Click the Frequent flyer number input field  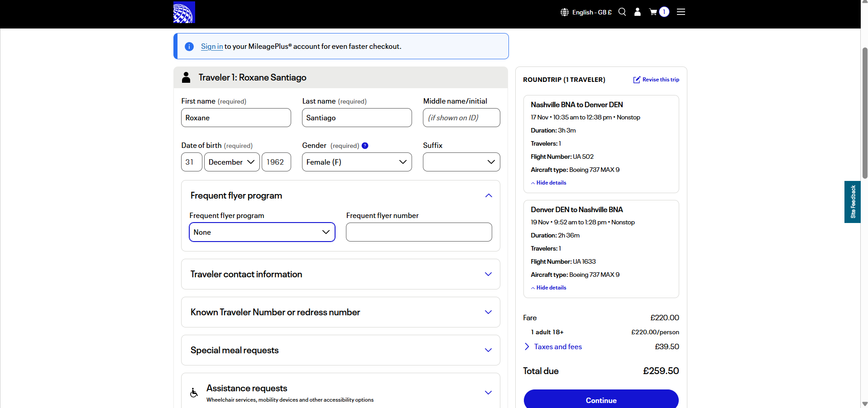(418, 232)
